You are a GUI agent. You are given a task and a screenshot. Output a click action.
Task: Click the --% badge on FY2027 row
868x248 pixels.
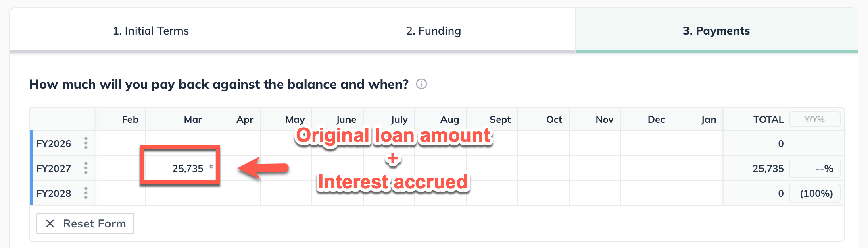(814, 168)
